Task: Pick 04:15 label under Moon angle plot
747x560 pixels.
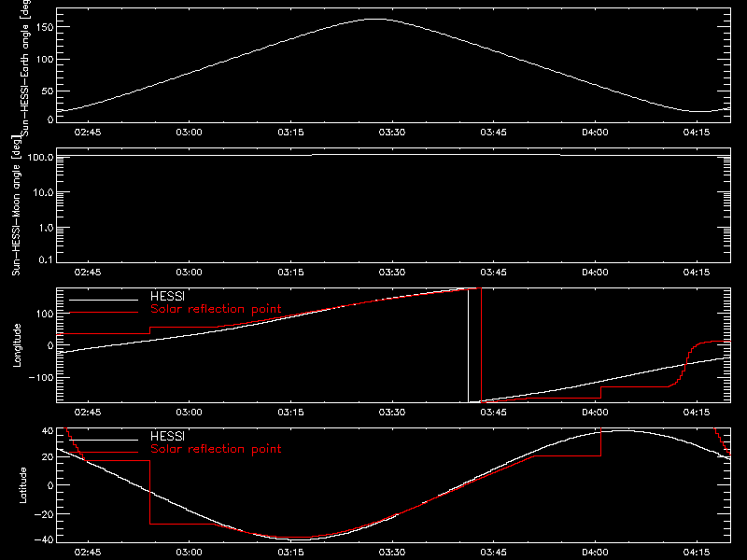Action: 697,273
